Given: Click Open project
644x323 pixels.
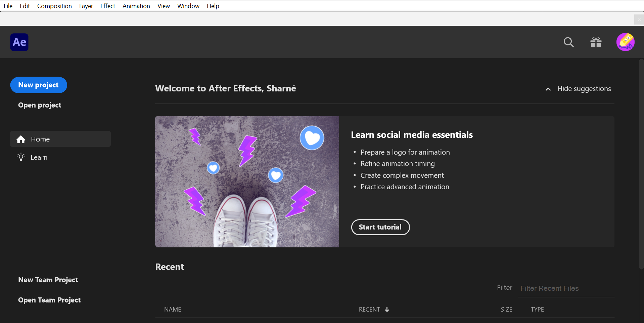Looking at the screenshot, I should [x=40, y=105].
